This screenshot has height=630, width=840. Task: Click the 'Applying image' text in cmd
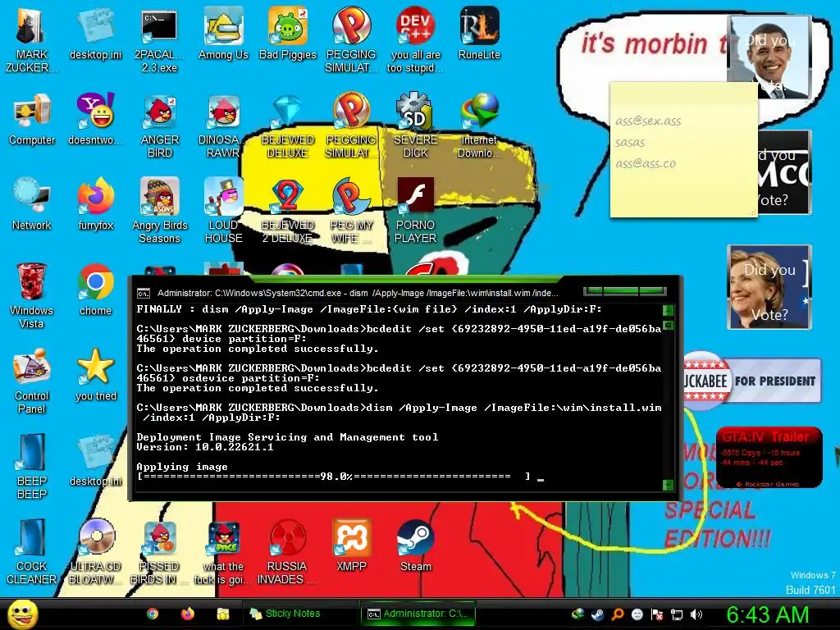[181, 467]
